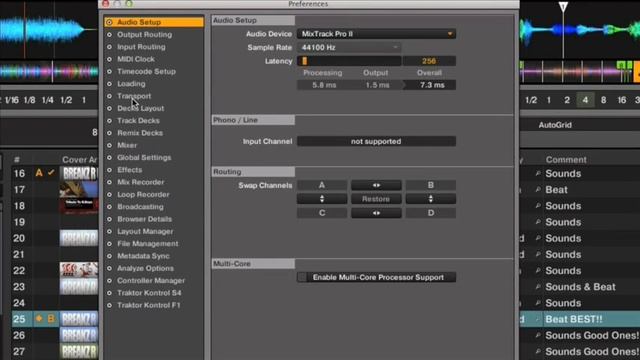Adjust the Latency slider

[349, 61]
